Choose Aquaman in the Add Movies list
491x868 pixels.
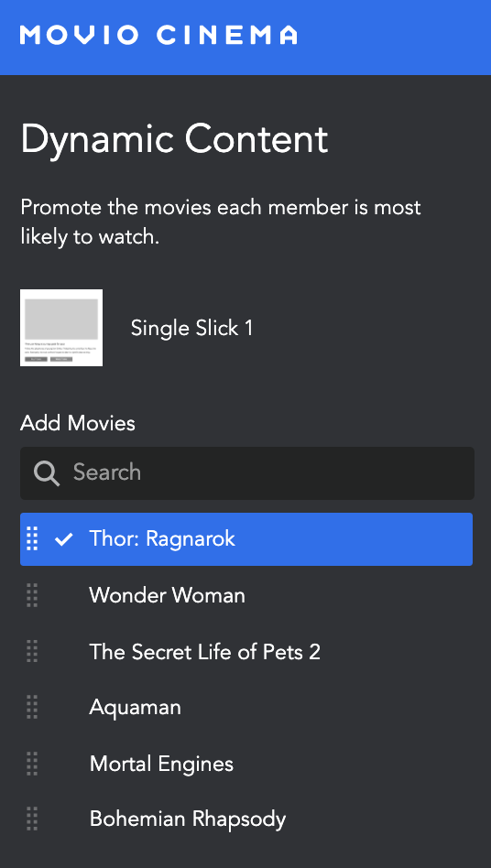tap(246, 708)
